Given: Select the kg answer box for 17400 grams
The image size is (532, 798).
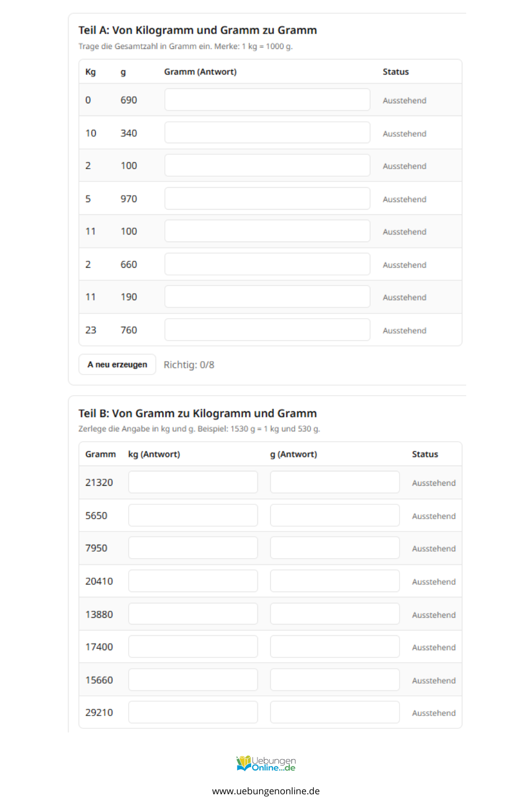Looking at the screenshot, I should pyautogui.click(x=193, y=647).
